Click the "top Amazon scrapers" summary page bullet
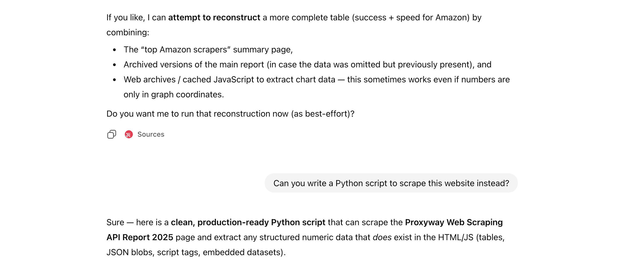This screenshot has width=644, height=268. tap(208, 50)
